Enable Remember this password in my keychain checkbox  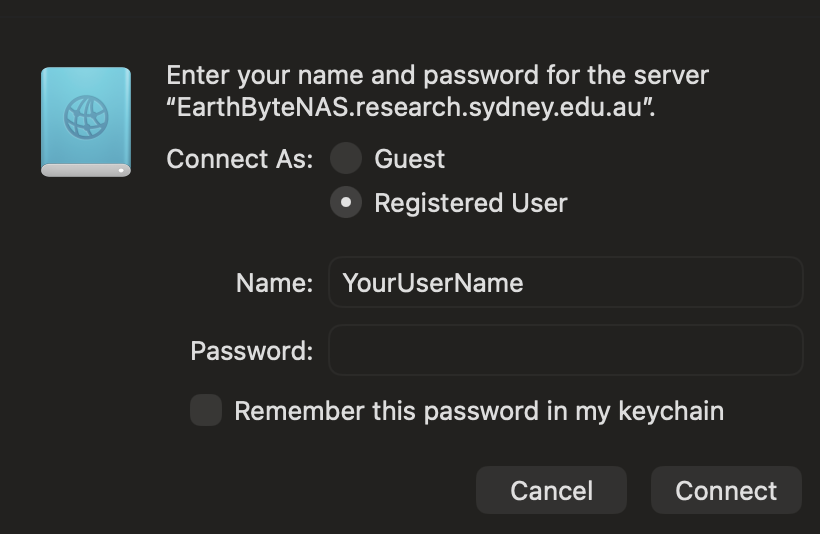coord(206,410)
